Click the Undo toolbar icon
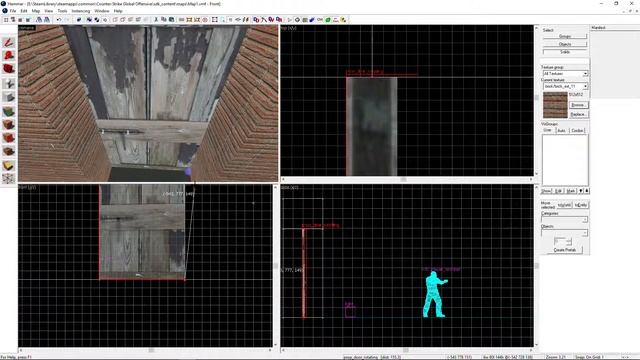The height and width of the screenshot is (360, 640). (59, 20)
